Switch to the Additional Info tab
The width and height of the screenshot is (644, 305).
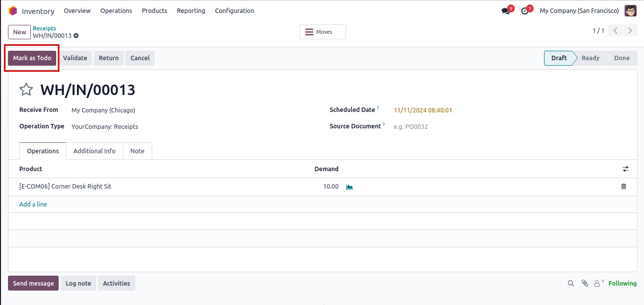tap(94, 151)
